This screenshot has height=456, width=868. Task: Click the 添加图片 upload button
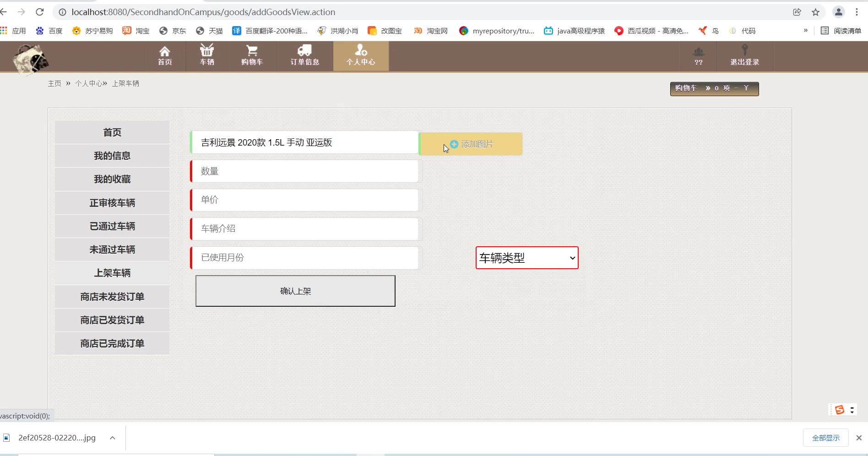pyautogui.click(x=471, y=144)
